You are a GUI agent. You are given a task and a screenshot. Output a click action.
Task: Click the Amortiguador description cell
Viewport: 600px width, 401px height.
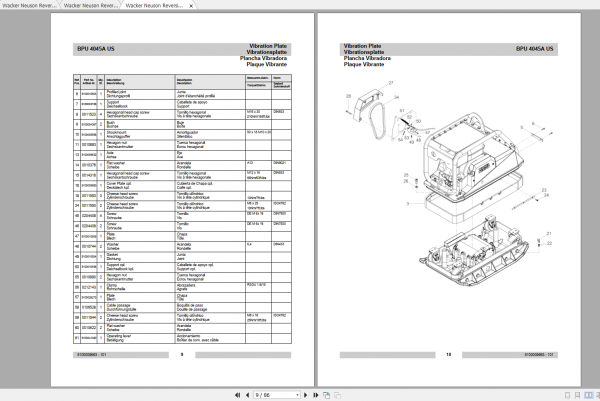210,135
